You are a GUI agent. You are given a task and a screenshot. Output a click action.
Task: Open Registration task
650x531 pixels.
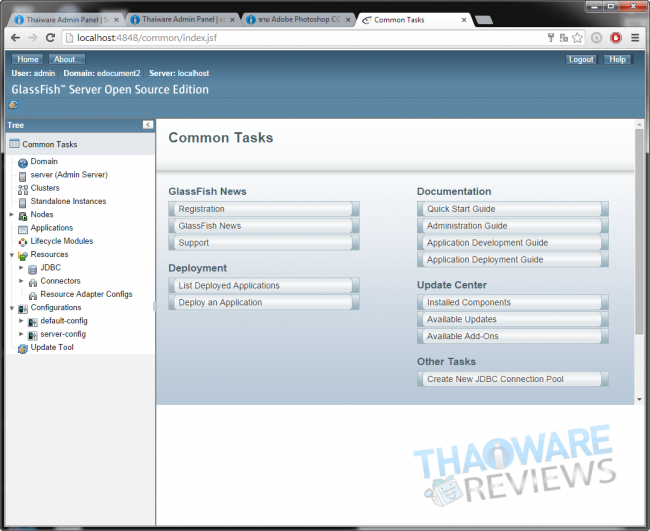264,209
